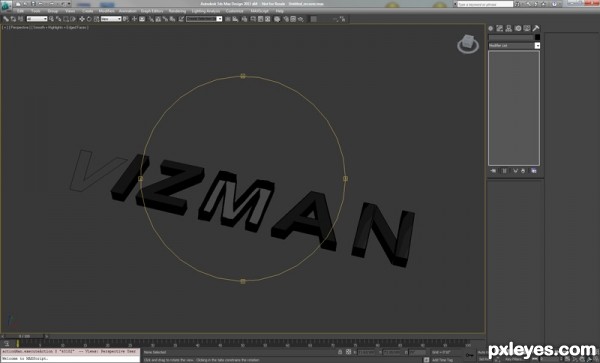Screen dimensions: 600x363
Task: Open Edit Named Selection Sets
Action: coord(181,19)
